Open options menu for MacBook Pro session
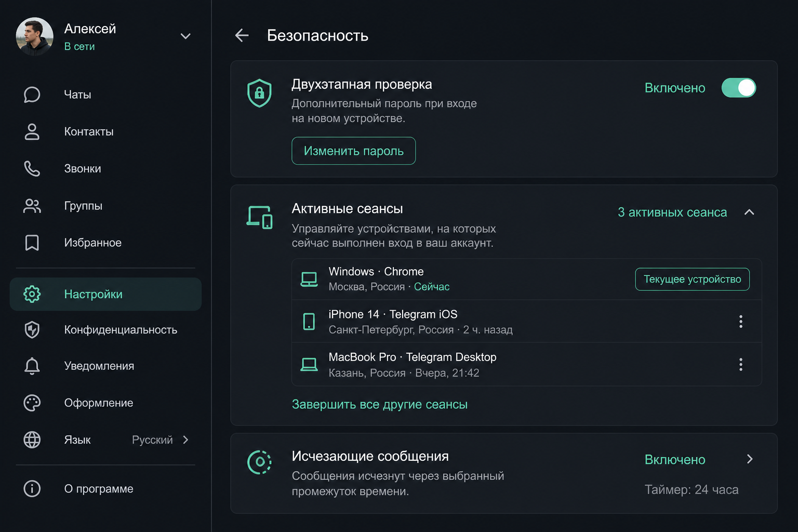 point(741,364)
